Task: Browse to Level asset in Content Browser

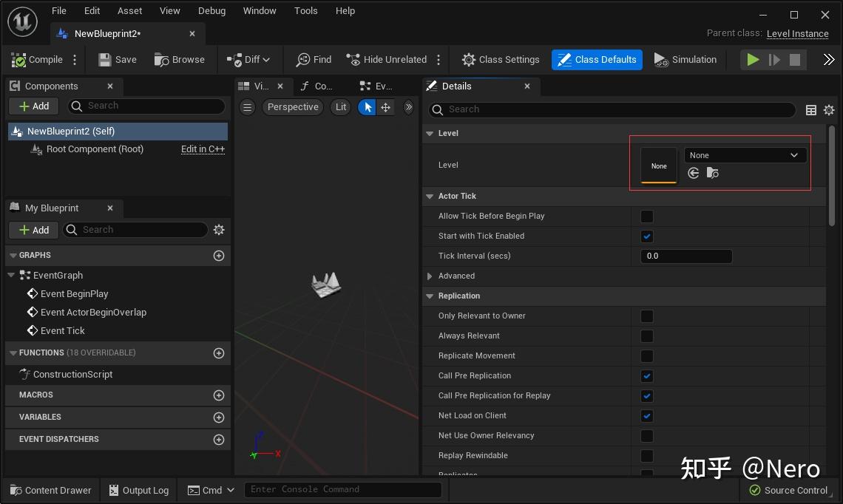Action: point(712,173)
